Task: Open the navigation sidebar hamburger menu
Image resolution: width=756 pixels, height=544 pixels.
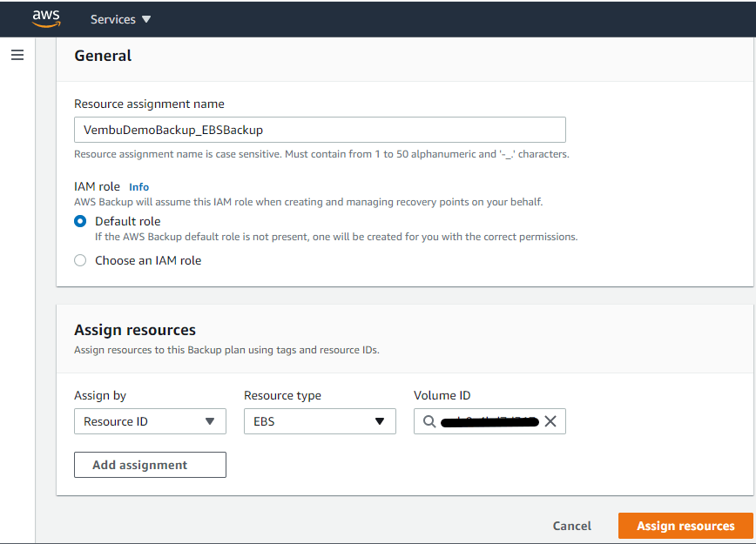Action: (x=17, y=54)
